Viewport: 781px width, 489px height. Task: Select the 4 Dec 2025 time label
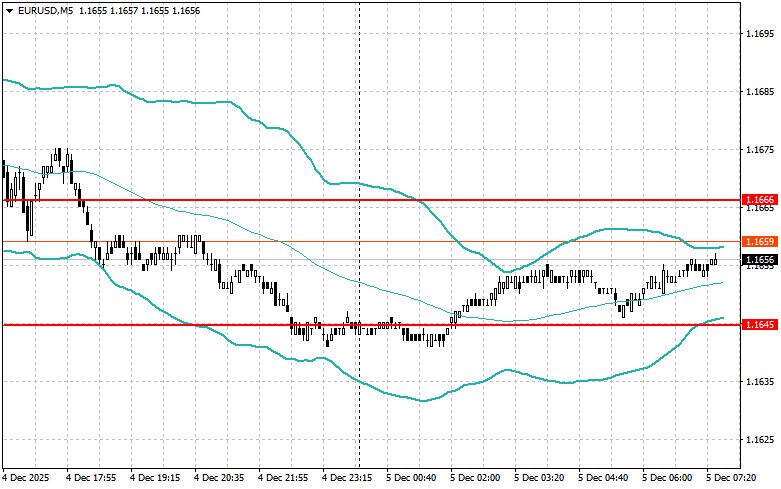(x=26, y=478)
